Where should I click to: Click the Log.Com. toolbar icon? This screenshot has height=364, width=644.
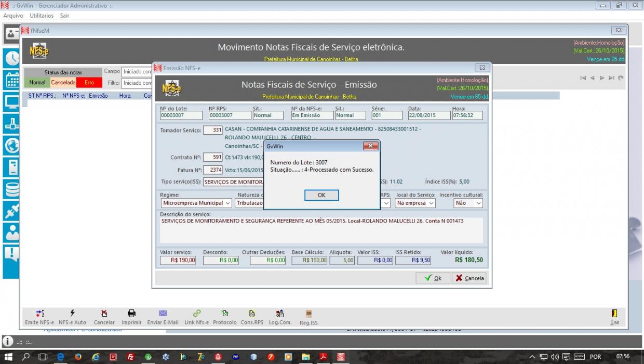coord(280,314)
